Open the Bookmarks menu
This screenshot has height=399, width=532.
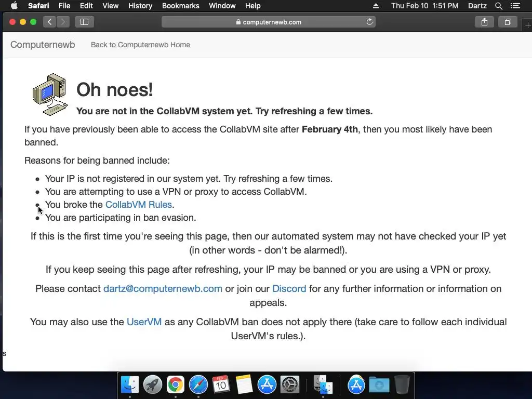[x=180, y=6]
